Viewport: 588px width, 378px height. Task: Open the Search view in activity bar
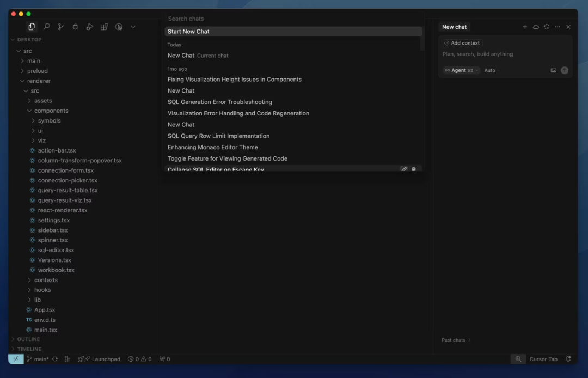point(46,27)
